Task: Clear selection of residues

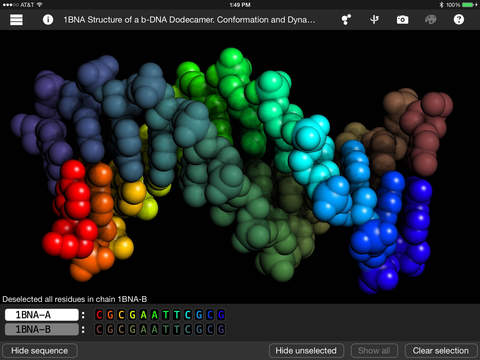Action: 441,351
